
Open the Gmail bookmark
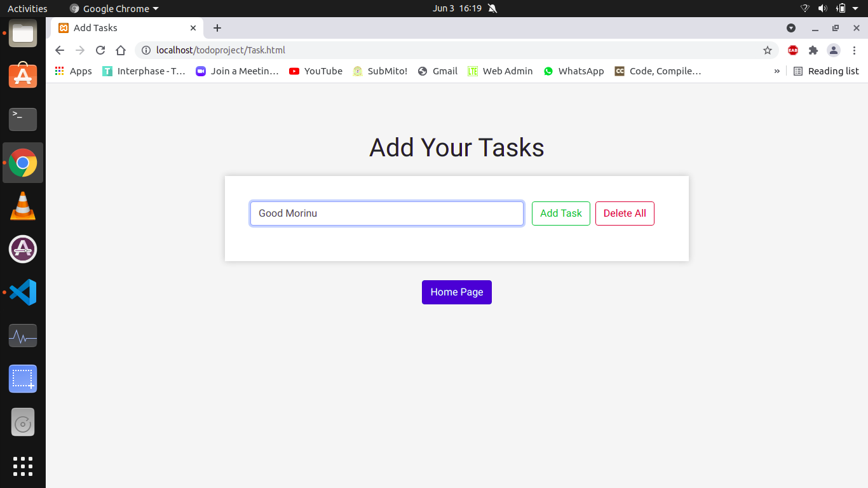tap(437, 71)
